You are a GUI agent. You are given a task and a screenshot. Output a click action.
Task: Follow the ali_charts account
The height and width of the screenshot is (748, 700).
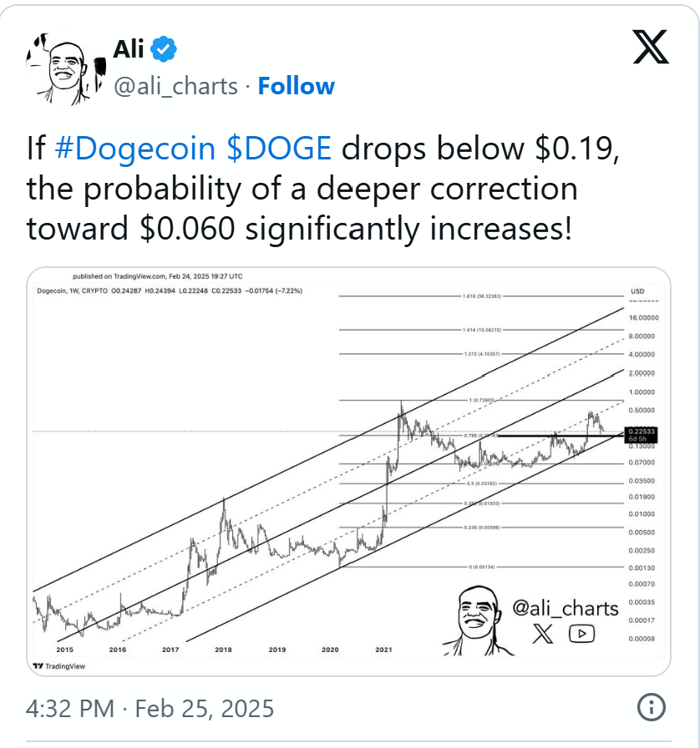(x=297, y=86)
